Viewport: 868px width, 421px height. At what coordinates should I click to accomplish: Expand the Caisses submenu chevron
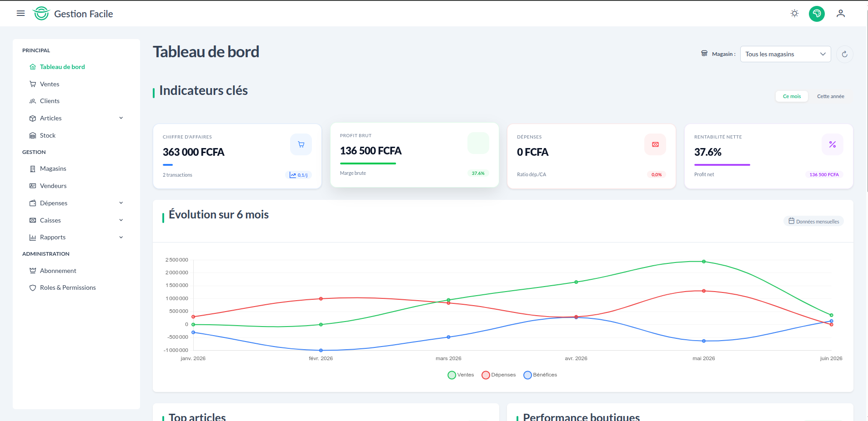[x=121, y=220]
